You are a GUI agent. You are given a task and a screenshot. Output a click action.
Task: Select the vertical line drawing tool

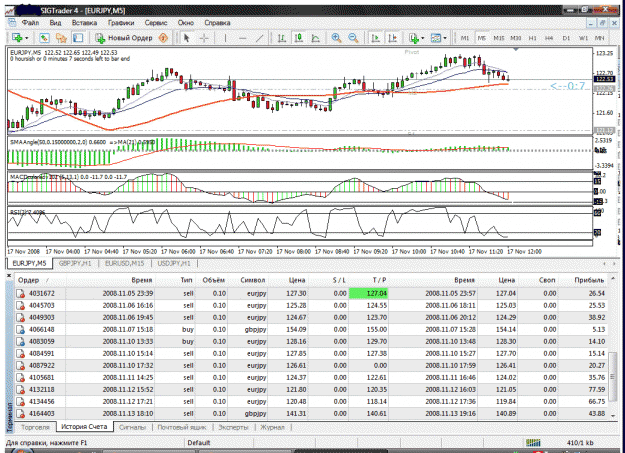point(225,38)
